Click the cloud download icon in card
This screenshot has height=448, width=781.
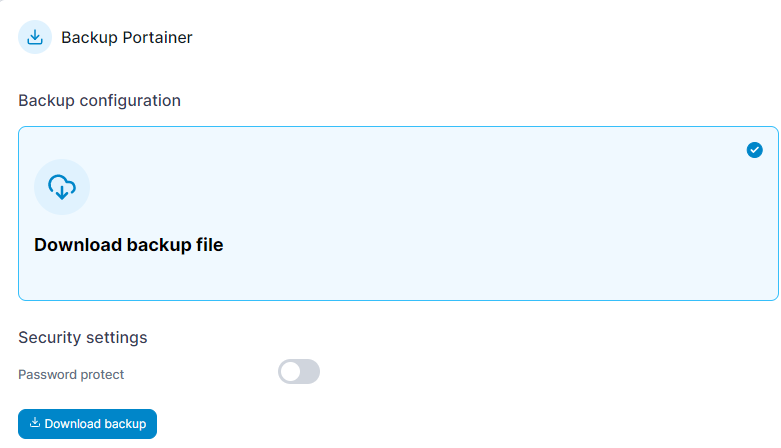pos(62,187)
